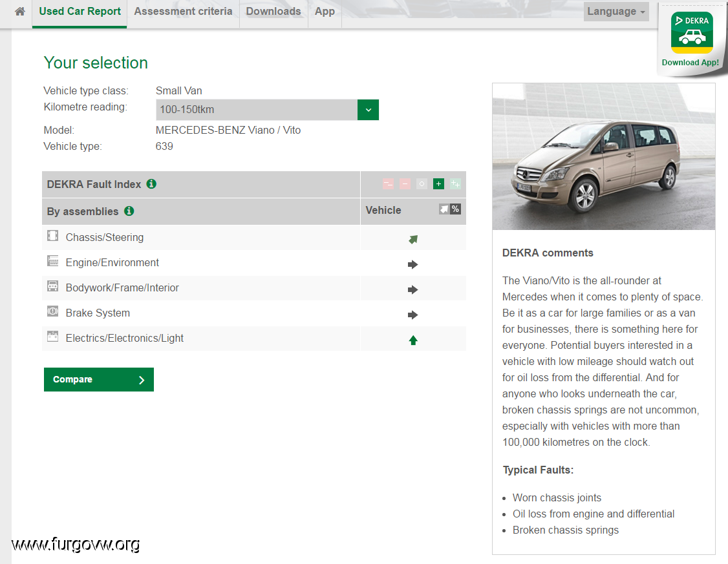Select the double-minus fault rating swatch
Viewport: 728px width, 564px height.
click(388, 184)
